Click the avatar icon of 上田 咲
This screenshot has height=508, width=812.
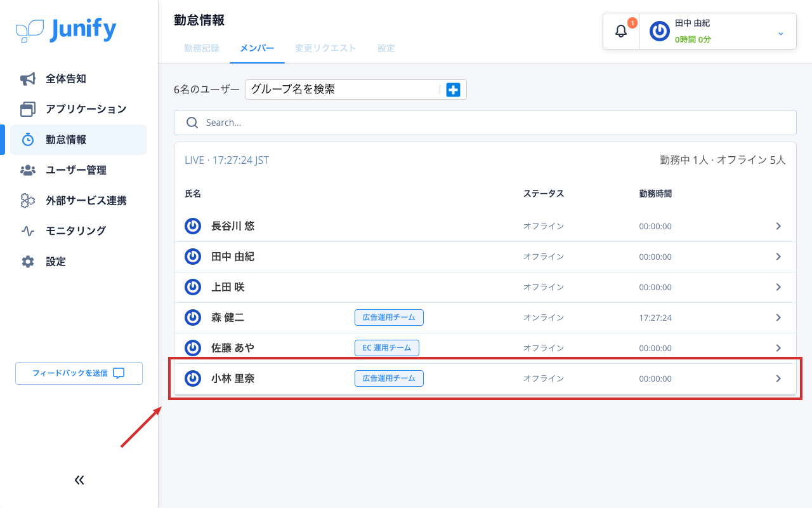click(x=193, y=287)
